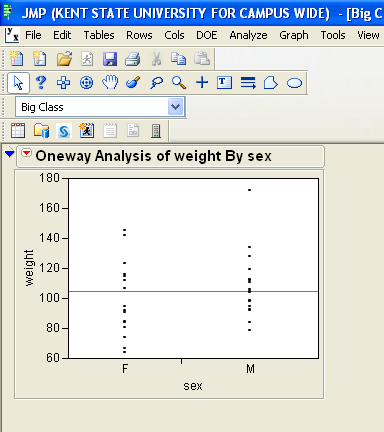Select the Simple Shape oval tool
The width and height of the screenshot is (384, 432).
click(x=294, y=83)
